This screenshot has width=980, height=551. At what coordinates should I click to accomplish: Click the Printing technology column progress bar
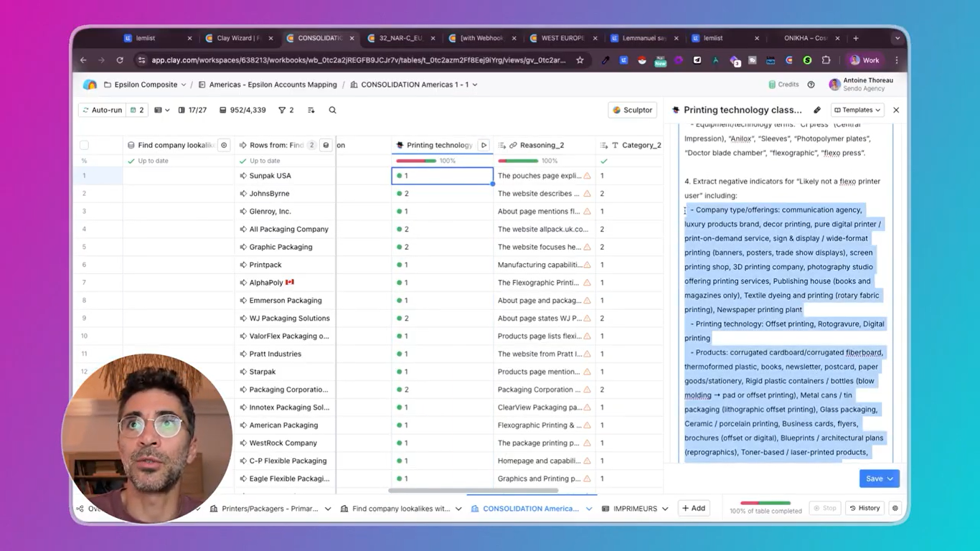416,161
